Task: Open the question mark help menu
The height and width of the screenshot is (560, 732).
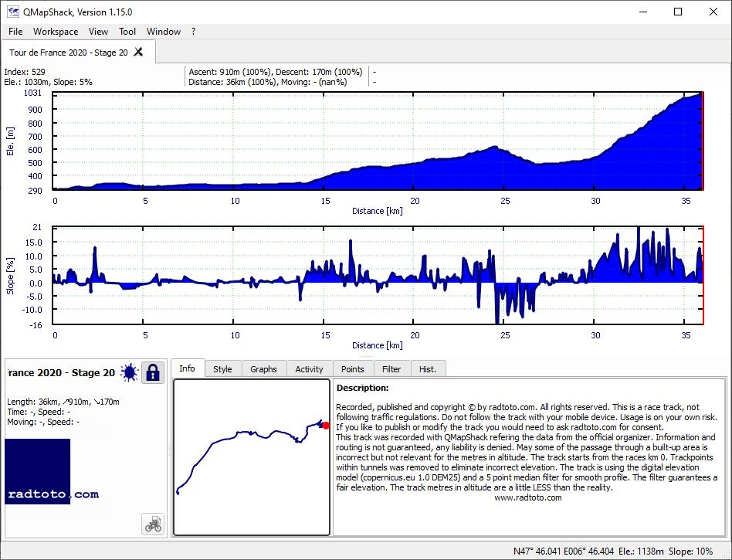Action: (x=193, y=32)
